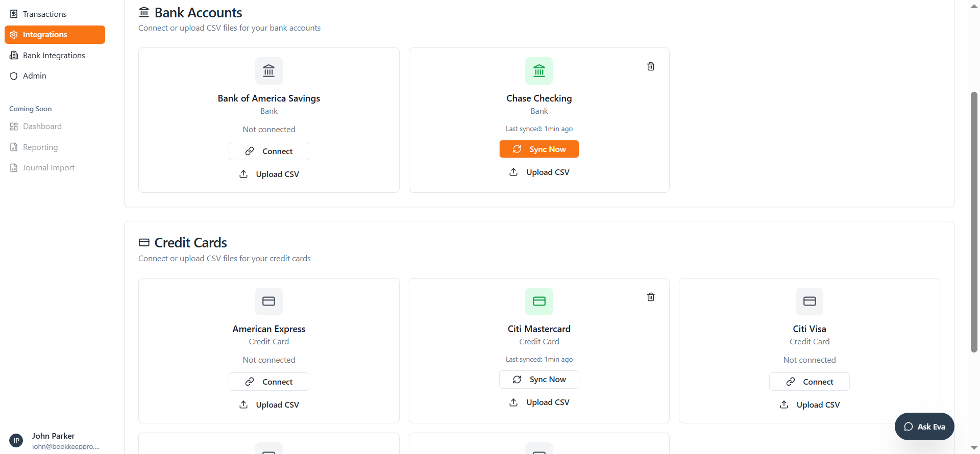Click the trash icon on Citi Mastercard
The image size is (980, 454).
click(651, 297)
